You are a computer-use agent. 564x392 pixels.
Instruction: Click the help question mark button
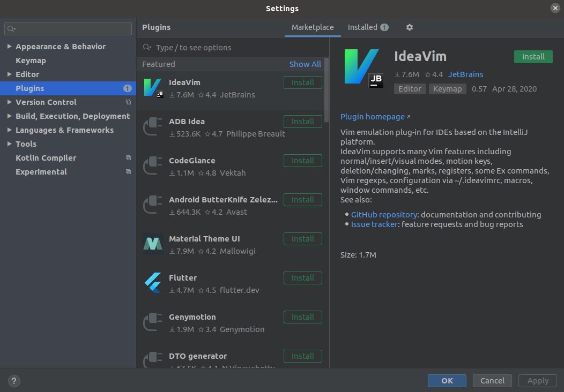tap(14, 381)
